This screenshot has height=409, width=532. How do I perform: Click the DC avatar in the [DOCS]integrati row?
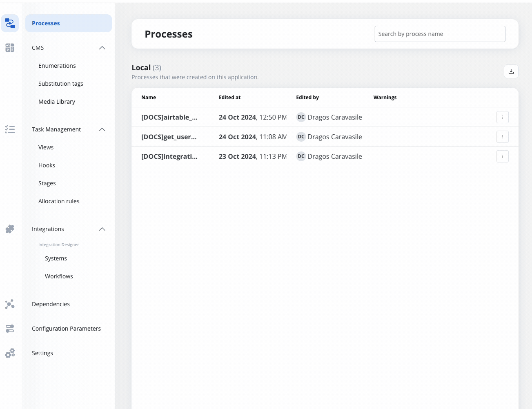[x=301, y=156]
